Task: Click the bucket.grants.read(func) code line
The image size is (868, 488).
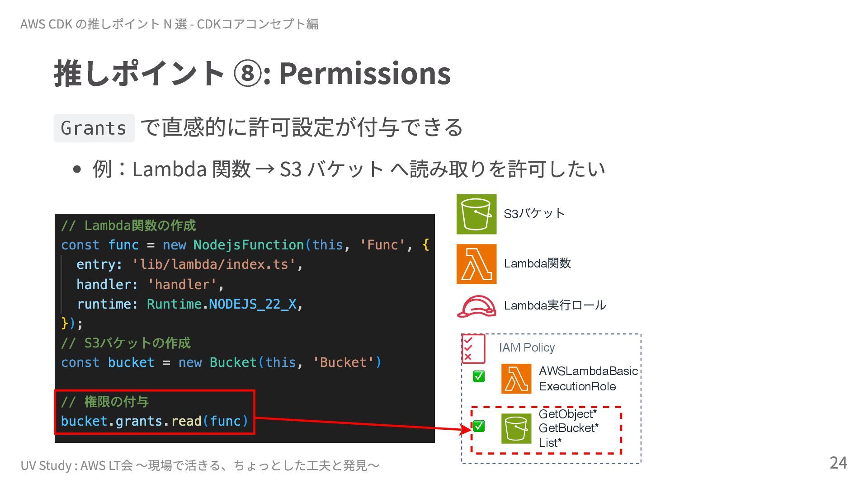Action: pos(154,421)
